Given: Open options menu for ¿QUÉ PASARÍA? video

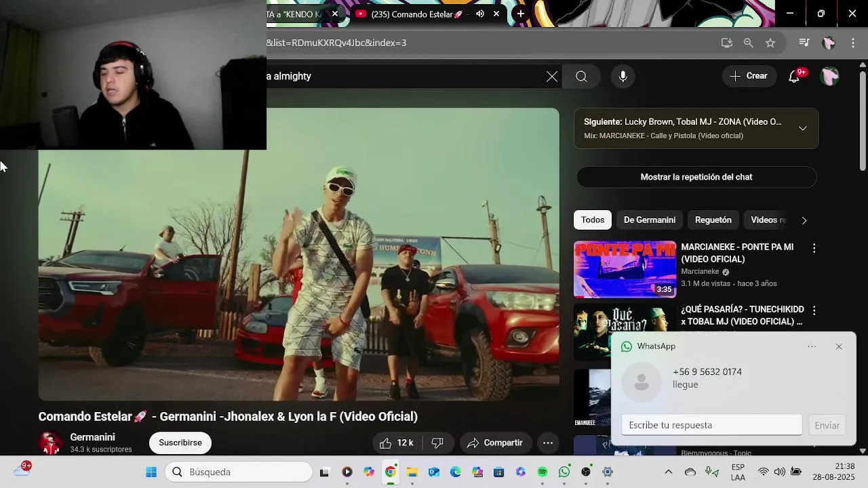Looking at the screenshot, I should coord(814,310).
